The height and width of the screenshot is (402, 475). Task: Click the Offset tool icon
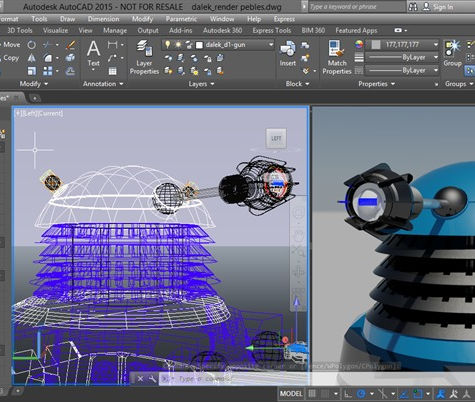pyautogui.click(x=70, y=71)
